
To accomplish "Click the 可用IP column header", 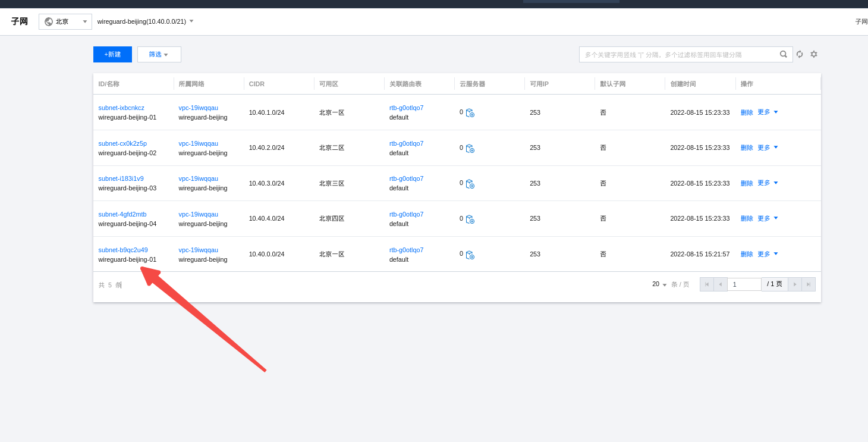I will click(539, 84).
